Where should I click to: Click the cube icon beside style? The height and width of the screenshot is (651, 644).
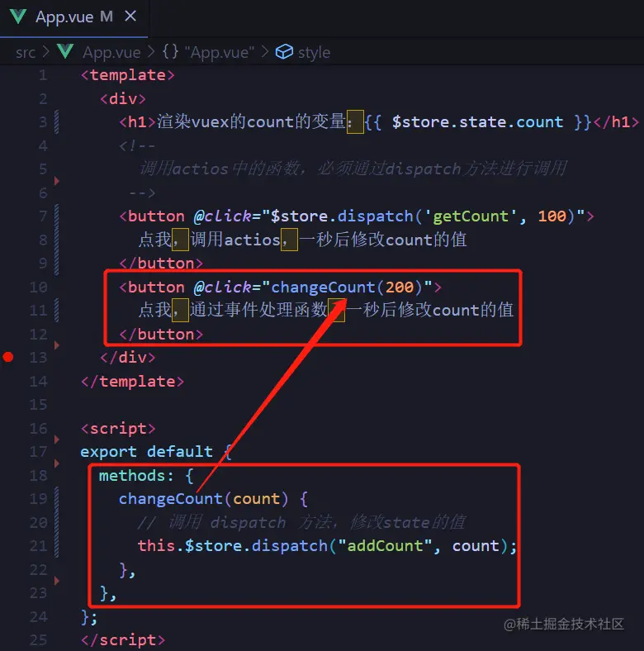click(x=284, y=52)
